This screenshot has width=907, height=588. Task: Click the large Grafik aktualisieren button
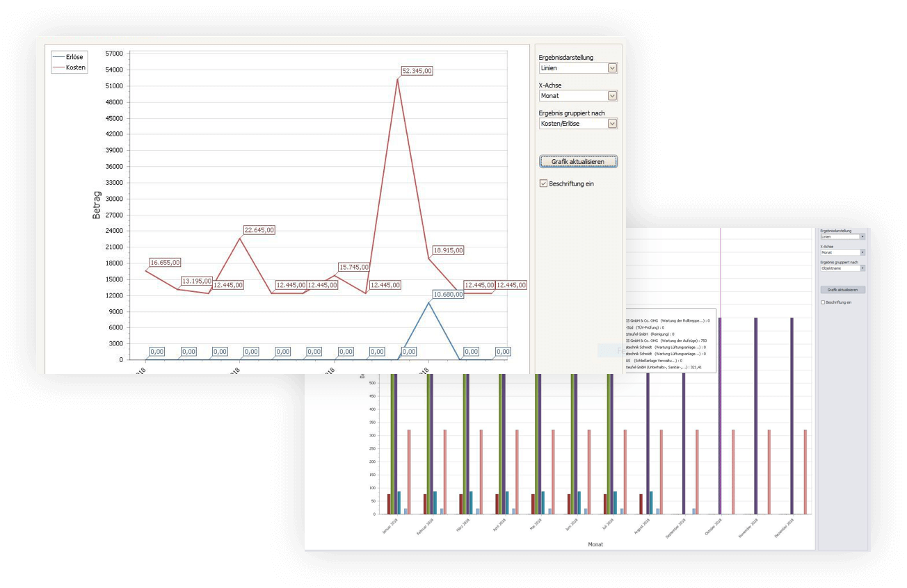(x=578, y=161)
